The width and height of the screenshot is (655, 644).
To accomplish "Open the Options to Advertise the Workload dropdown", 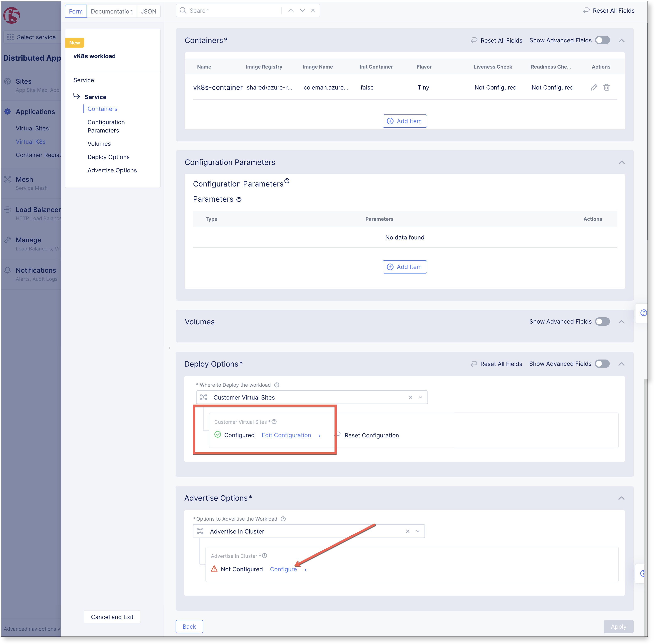I will click(309, 531).
